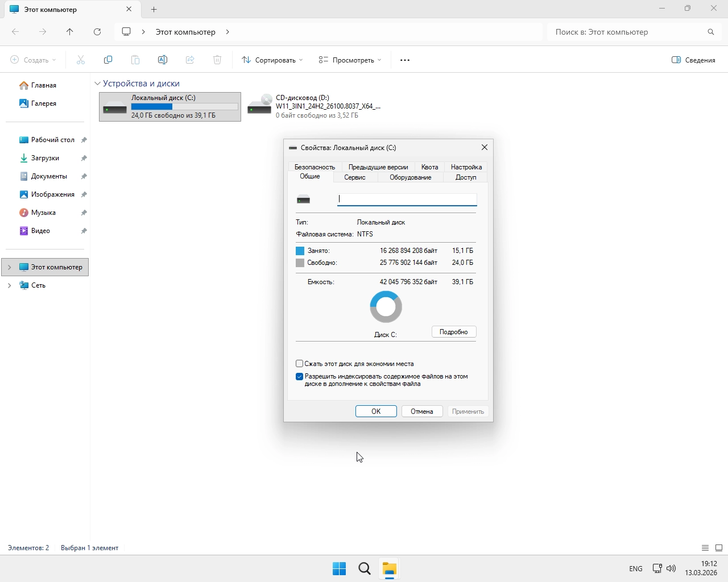This screenshot has height=582, width=728.
Task: Click the Refresh icon in navigation bar
Action: pyautogui.click(x=97, y=32)
